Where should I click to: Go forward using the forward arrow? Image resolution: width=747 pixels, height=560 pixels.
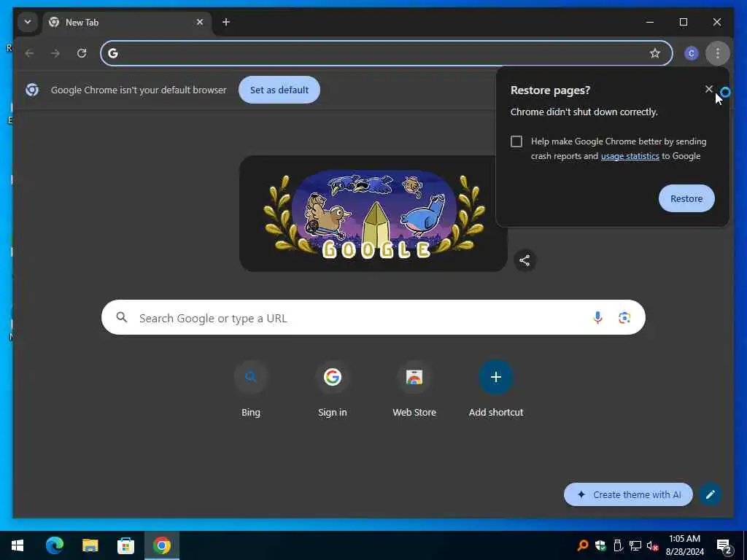55,53
